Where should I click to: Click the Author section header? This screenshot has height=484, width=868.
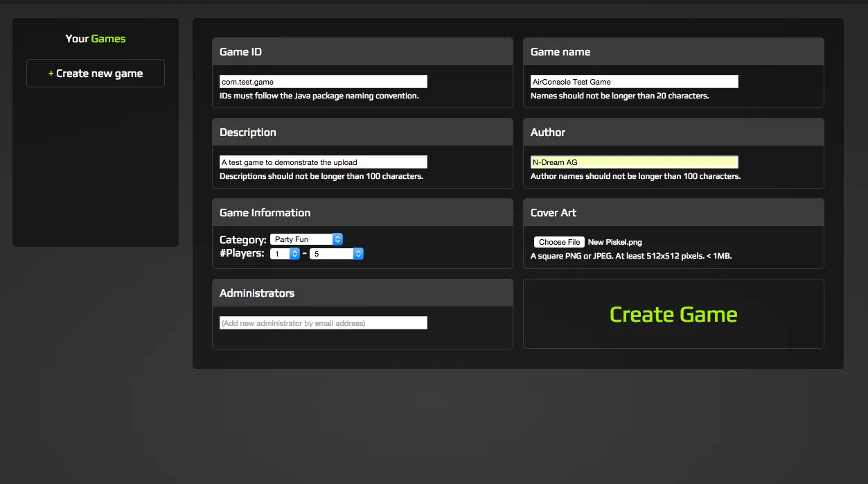673,132
